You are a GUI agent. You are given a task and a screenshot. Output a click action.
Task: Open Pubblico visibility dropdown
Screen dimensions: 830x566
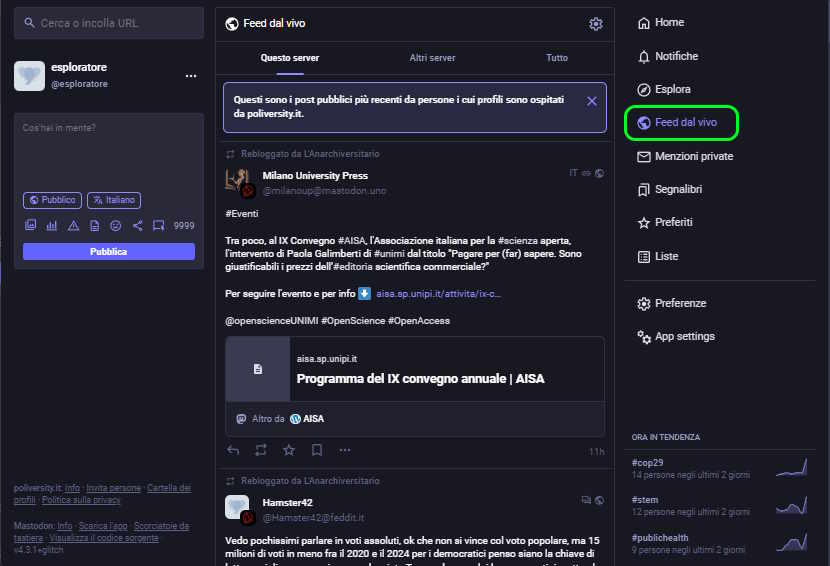[x=52, y=200]
